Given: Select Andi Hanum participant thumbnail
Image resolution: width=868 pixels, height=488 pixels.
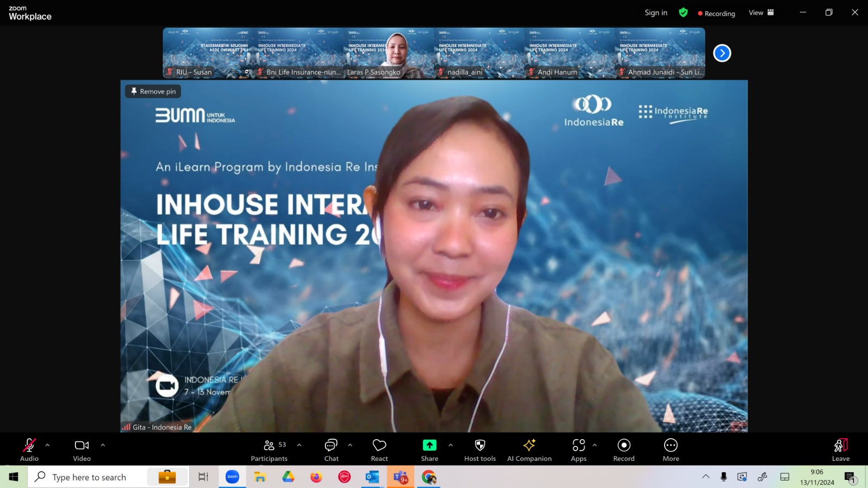Looking at the screenshot, I should coord(570,53).
